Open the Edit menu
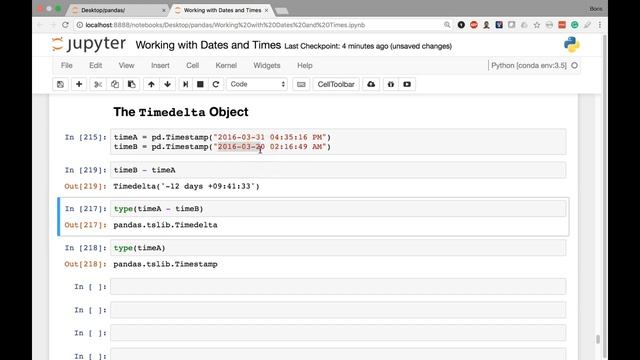 point(96,65)
